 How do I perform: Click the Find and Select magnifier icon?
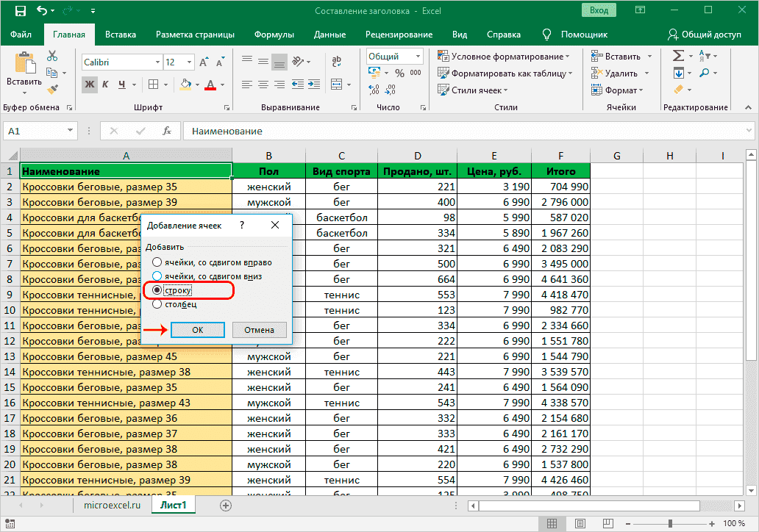coord(704,73)
